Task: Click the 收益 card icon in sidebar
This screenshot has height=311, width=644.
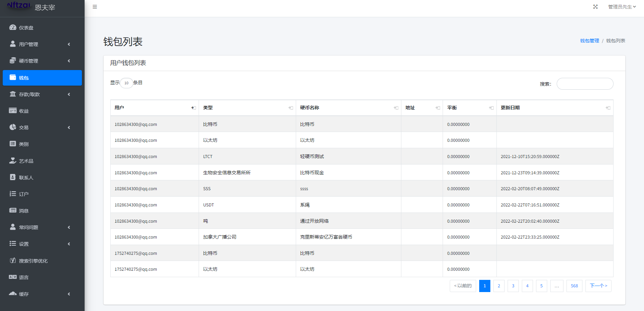Action: (x=13, y=111)
